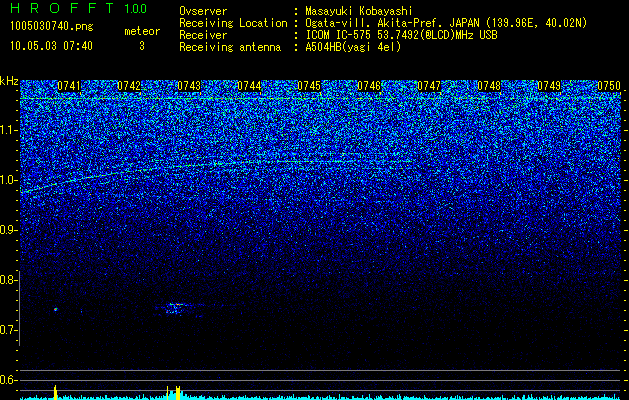
Task: Click the 0745 time marker
Action: point(309,86)
